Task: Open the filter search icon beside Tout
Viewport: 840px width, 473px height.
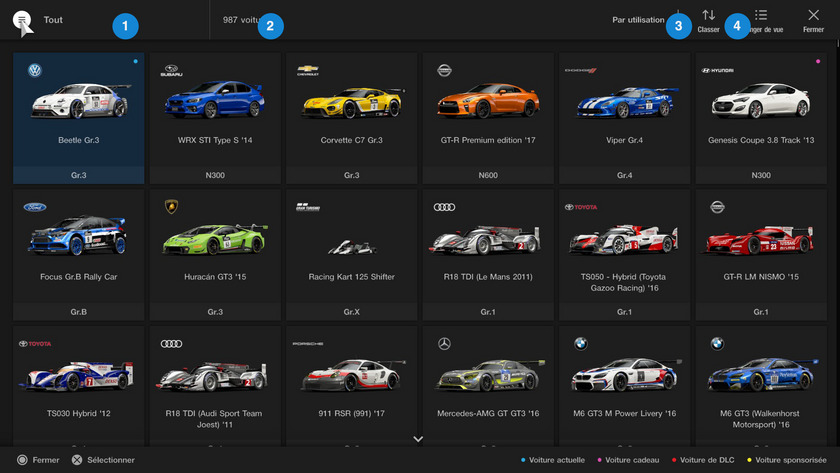Action: point(23,21)
